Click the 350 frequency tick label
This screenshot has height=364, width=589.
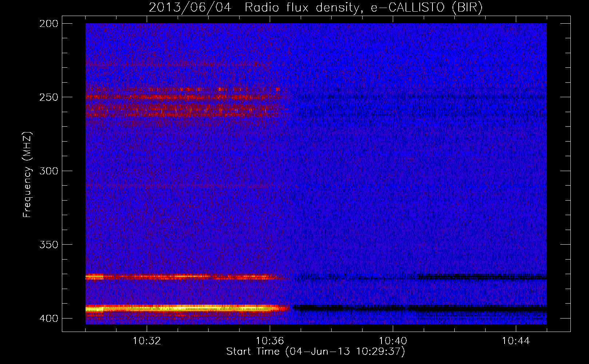[48, 245]
